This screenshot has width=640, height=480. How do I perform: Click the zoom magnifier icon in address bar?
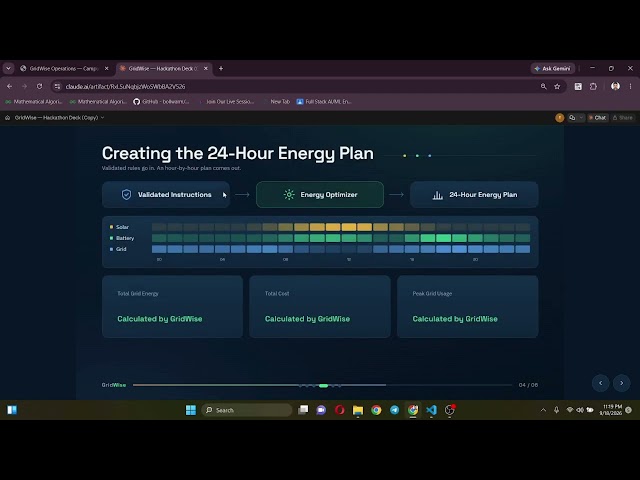pos(544,87)
